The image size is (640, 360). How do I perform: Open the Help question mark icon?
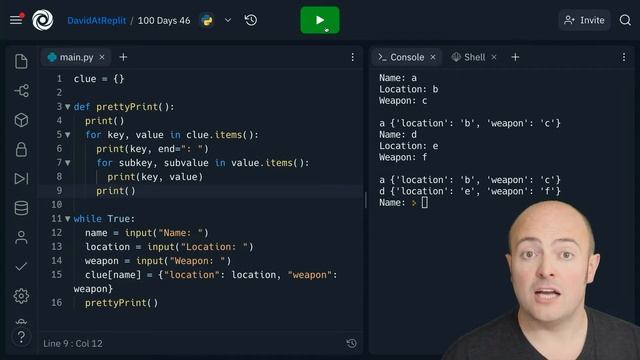21,337
